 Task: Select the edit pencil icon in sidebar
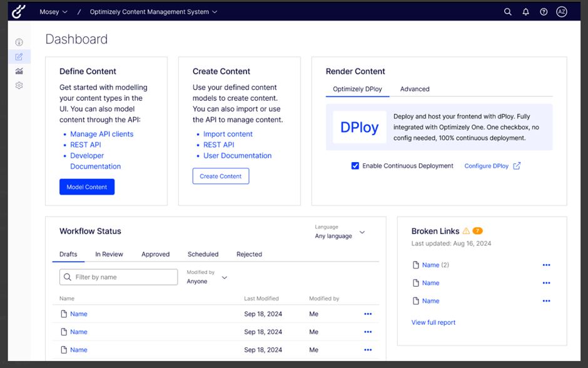pyautogui.click(x=19, y=57)
